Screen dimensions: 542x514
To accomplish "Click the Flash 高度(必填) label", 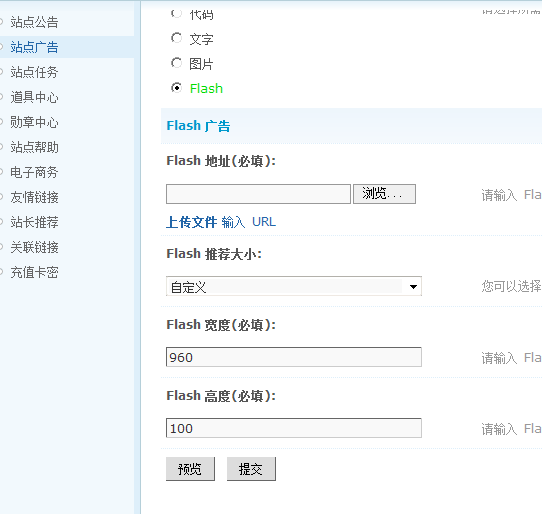I will (221, 396).
